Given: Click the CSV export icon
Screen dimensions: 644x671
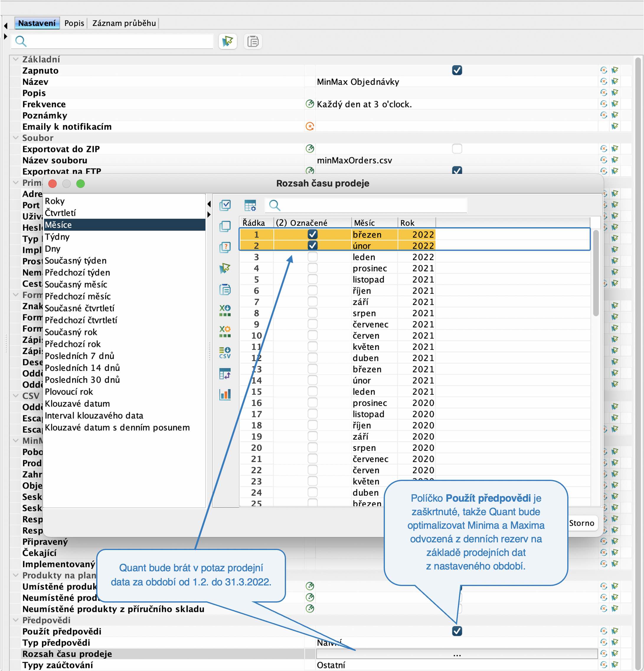Looking at the screenshot, I should point(225,353).
